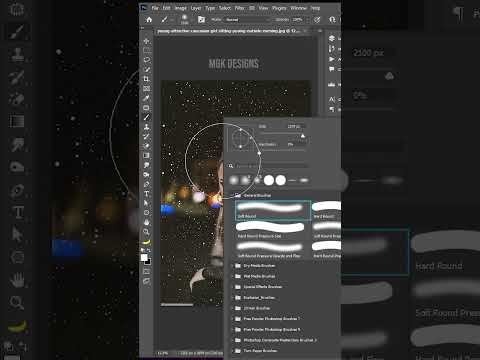Image resolution: width=480 pixels, height=360 pixels.
Task: Click the Home icon in options bar
Action: point(149,20)
